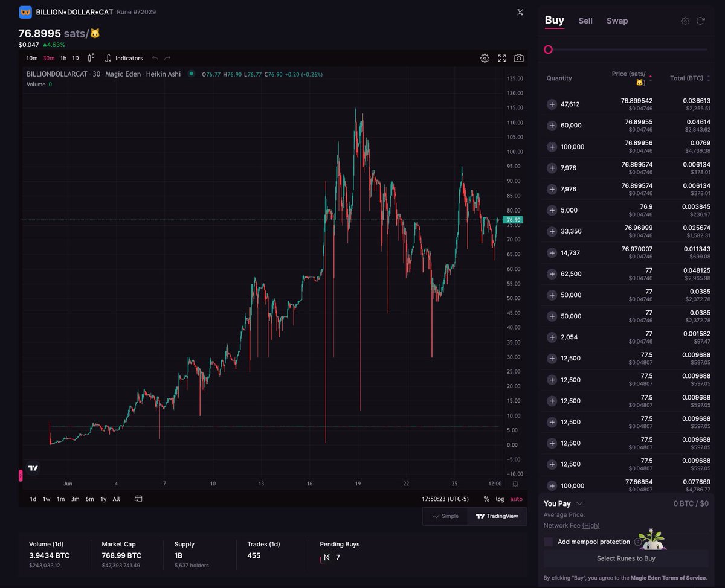Set chart range to 6m

[89, 499]
